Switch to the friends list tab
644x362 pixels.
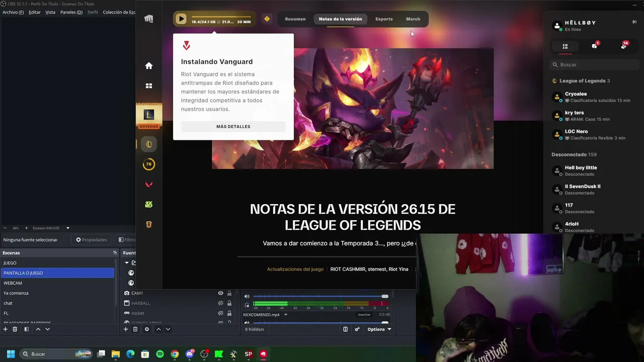[x=565, y=46]
